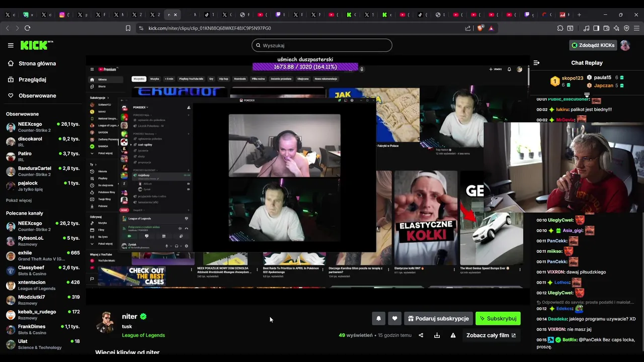
Task: Click the bookmark icon in the address bar
Action: click(128, 28)
